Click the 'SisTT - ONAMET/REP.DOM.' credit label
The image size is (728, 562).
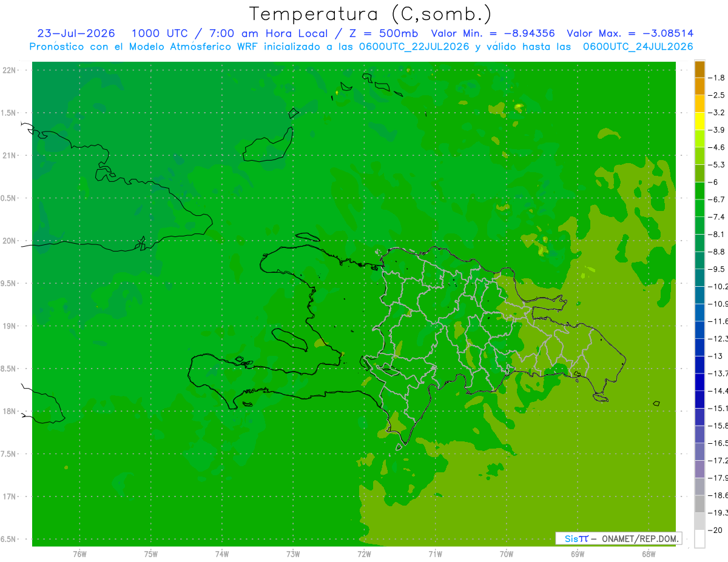pyautogui.click(x=618, y=538)
